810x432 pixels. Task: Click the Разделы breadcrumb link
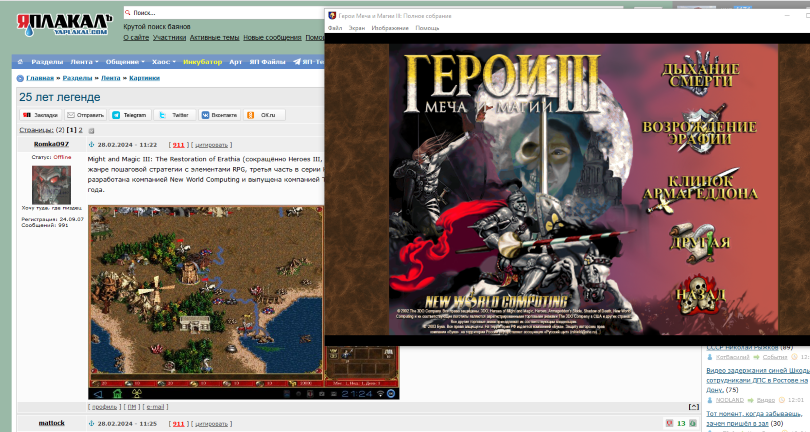click(77, 78)
